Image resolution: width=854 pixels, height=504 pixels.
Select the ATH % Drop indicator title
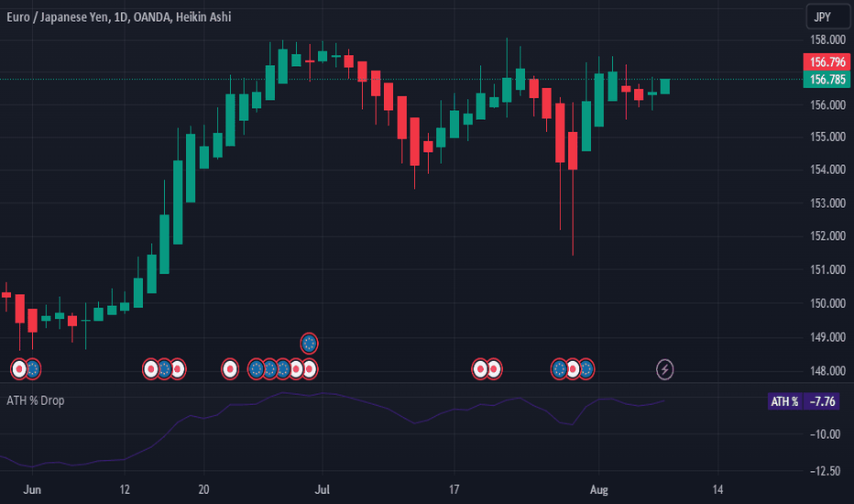[36, 400]
